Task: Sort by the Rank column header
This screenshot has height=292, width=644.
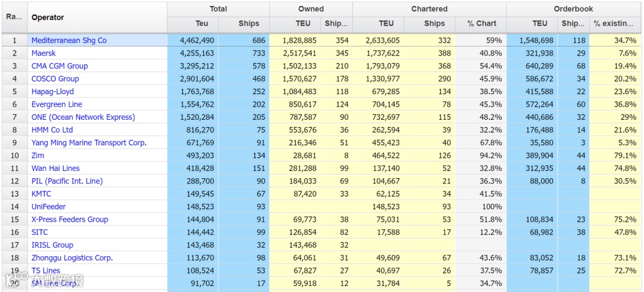Action: point(14,17)
